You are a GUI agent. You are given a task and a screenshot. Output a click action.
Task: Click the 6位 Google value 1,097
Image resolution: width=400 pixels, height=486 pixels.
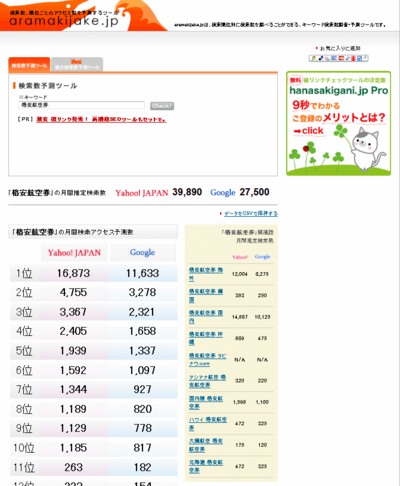pyautogui.click(x=143, y=370)
